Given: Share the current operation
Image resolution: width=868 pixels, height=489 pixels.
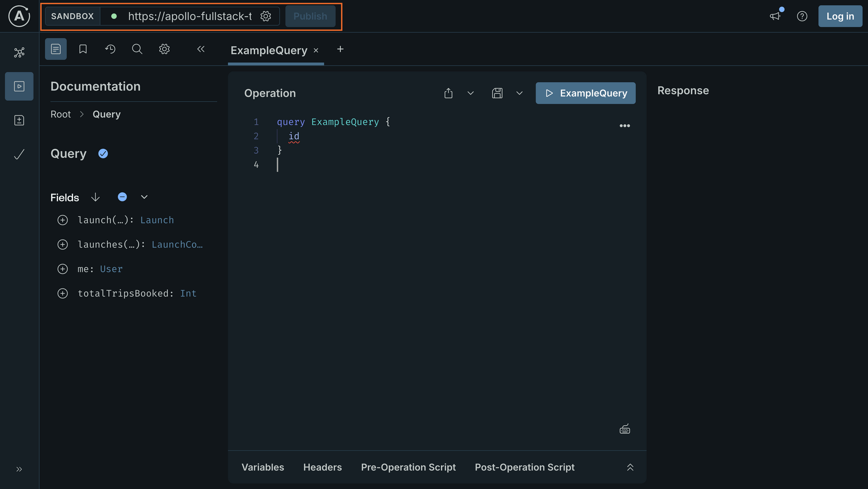Looking at the screenshot, I should click(448, 93).
